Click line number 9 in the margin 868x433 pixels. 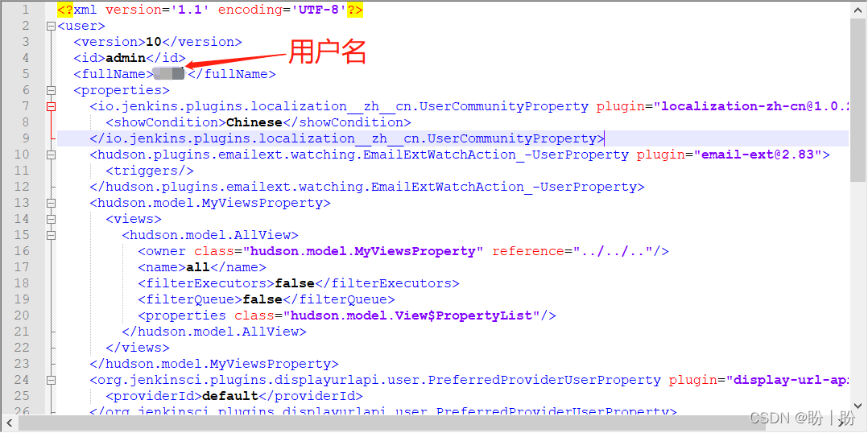click(26, 138)
